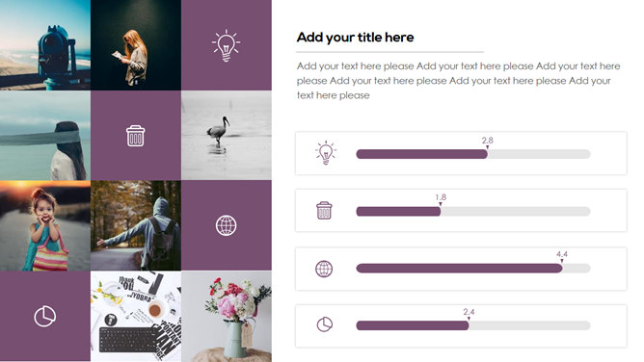
Task: Click the white pie chart icon on purple tile
Action: point(44,316)
